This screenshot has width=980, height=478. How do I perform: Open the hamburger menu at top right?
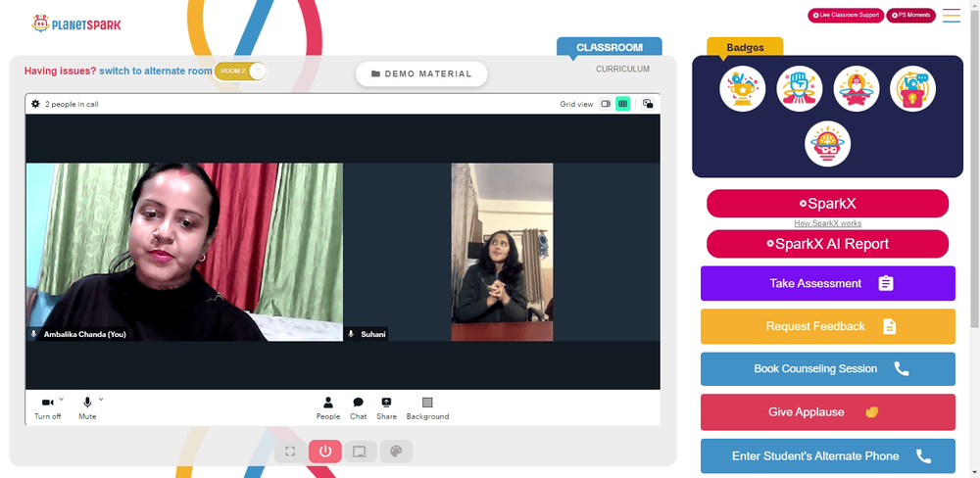pyautogui.click(x=952, y=15)
